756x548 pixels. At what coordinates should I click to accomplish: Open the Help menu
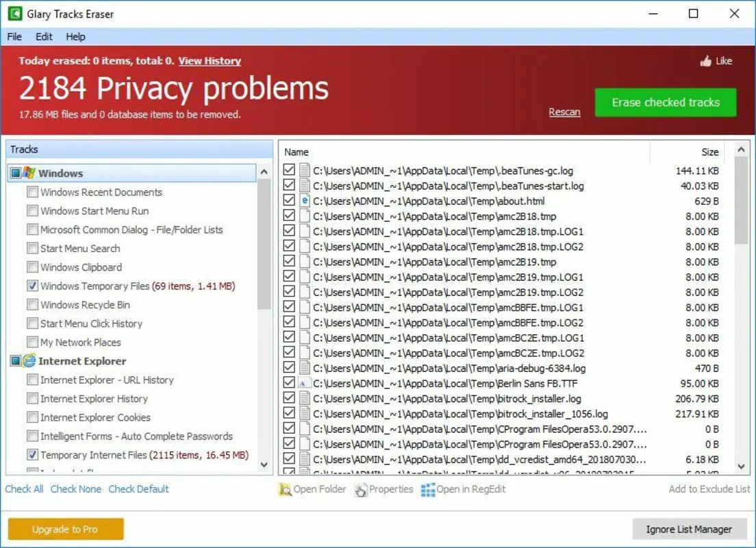click(76, 37)
